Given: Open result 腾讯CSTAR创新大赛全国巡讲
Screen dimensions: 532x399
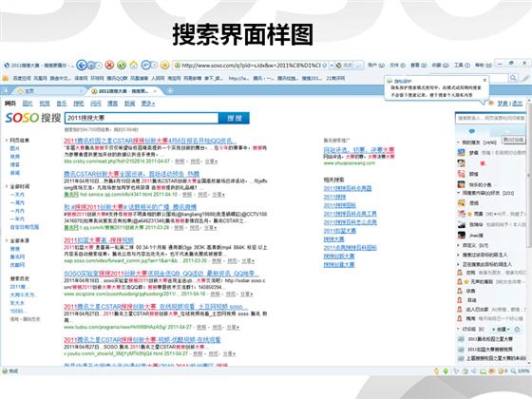Looking at the screenshot, I should (132, 174).
